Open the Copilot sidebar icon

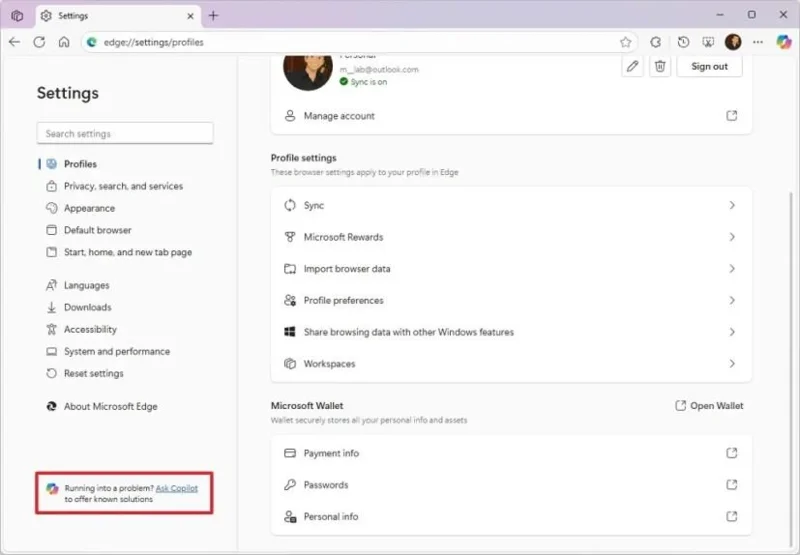784,42
